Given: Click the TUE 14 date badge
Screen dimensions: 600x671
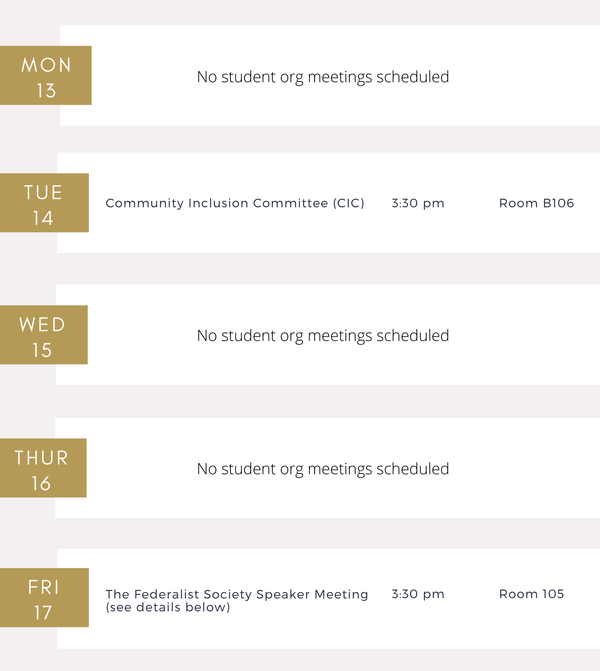Looking at the screenshot, I should [45, 203].
